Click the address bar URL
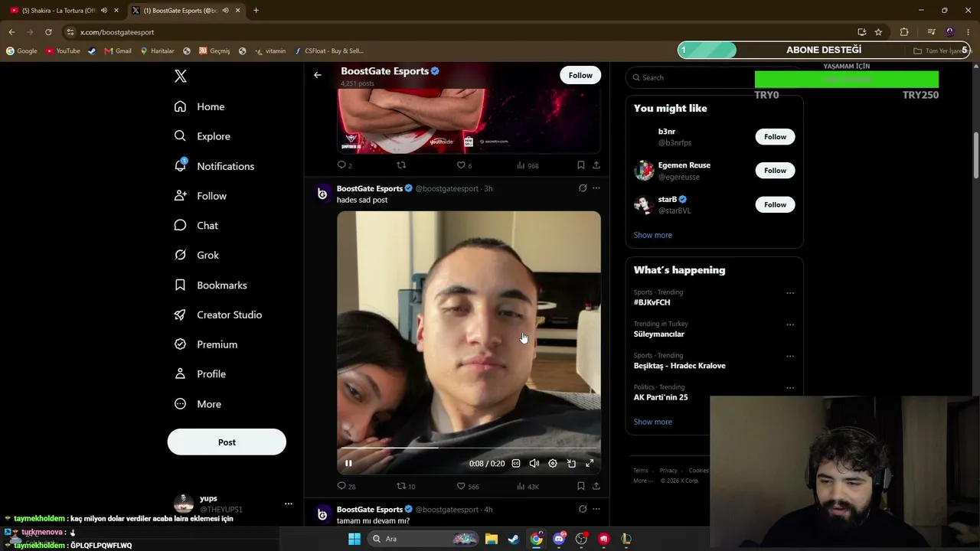Screen dimensions: 980x551 (117, 32)
